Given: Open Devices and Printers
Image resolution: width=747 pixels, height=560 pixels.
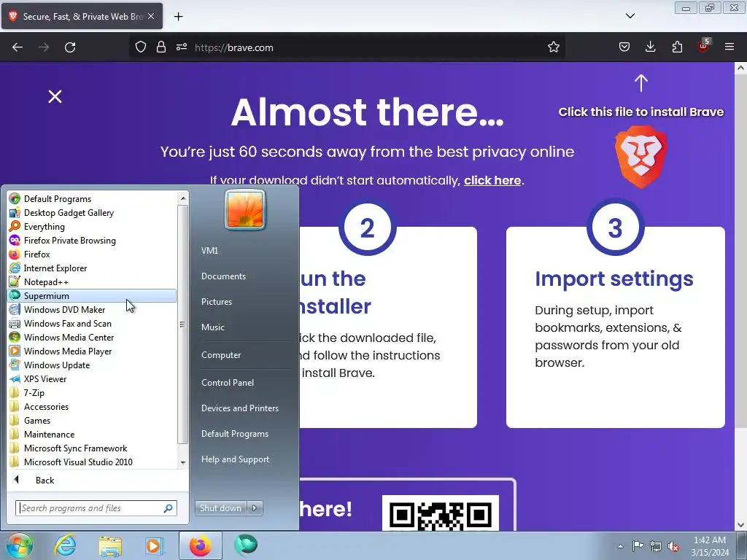Looking at the screenshot, I should 239,408.
